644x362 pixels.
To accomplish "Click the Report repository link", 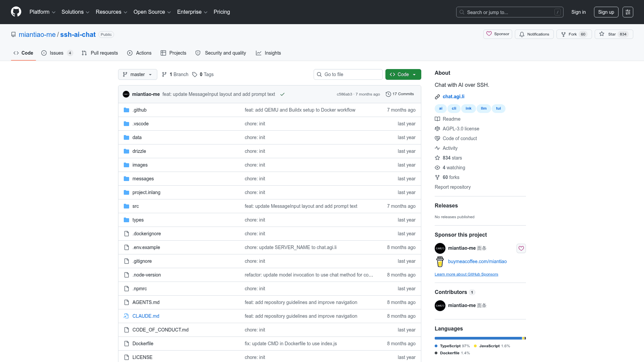I will point(452,187).
